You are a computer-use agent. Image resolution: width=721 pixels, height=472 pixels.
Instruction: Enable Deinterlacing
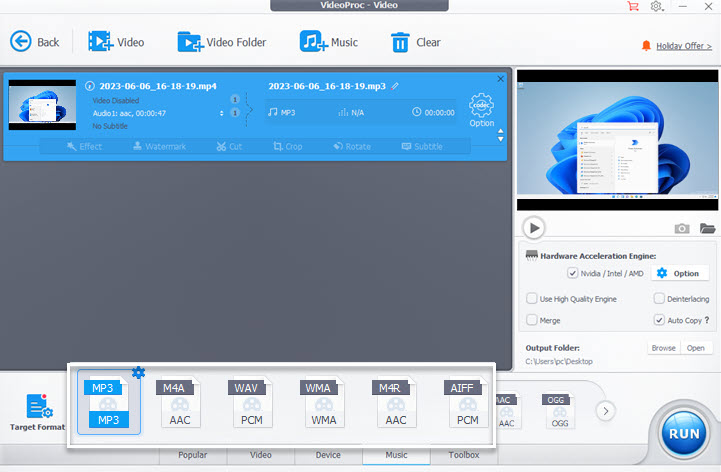(x=659, y=299)
